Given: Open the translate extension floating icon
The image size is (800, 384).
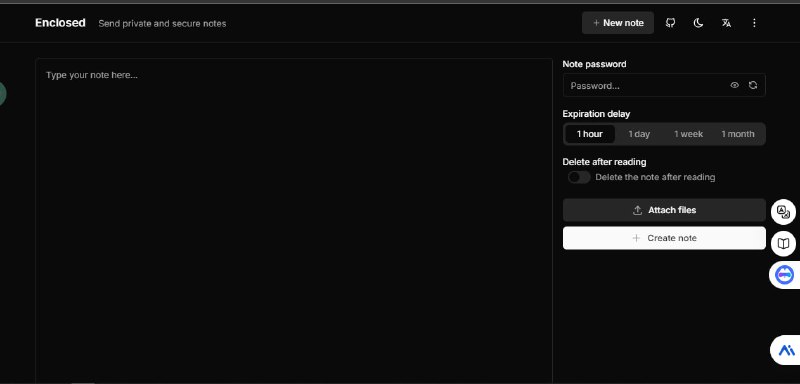Looking at the screenshot, I should tap(783, 212).
